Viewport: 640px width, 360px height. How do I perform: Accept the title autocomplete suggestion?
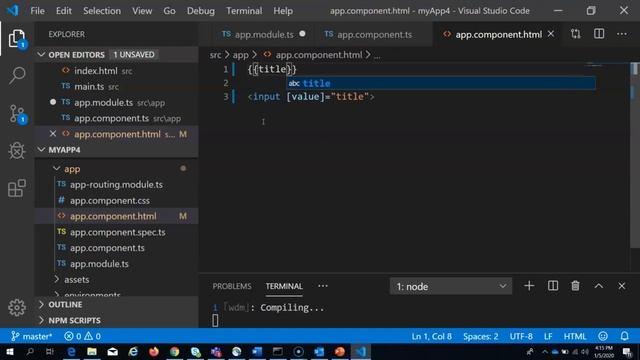click(x=441, y=83)
